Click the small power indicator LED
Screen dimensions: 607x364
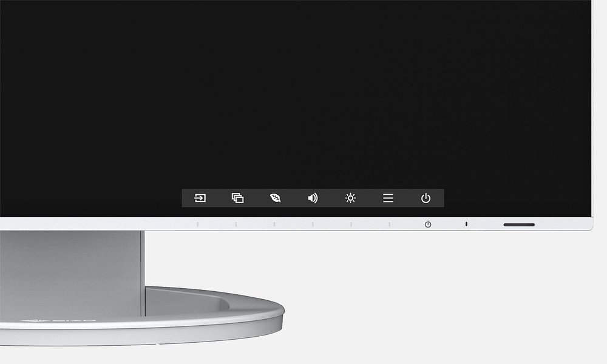466,224
